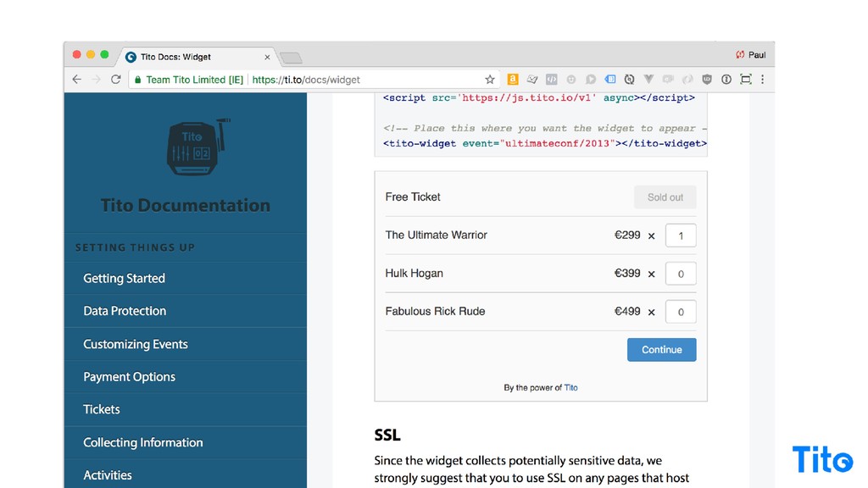Open Tickets documentation page
Screen dimensions: 868x488
tap(102, 409)
